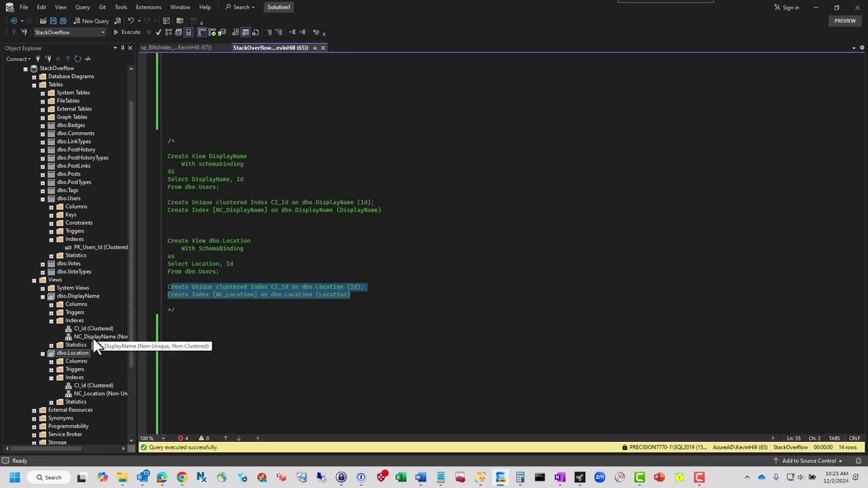Click the Open File folder icon
This screenshot has height=488, width=868.
(x=43, y=20)
